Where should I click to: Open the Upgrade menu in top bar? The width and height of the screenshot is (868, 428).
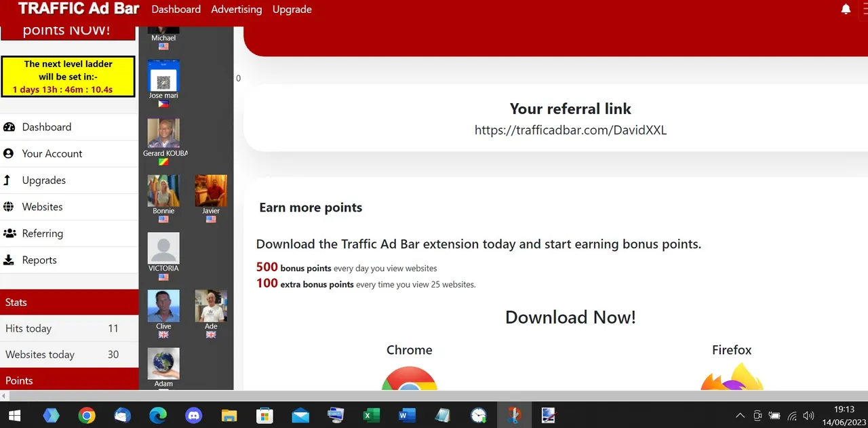coord(292,9)
